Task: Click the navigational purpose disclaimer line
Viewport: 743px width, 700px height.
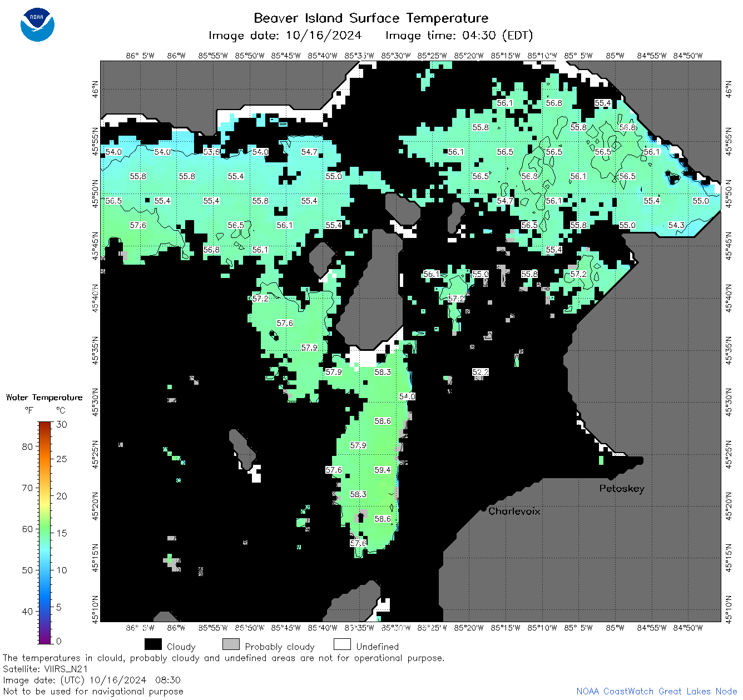Action: click(93, 691)
